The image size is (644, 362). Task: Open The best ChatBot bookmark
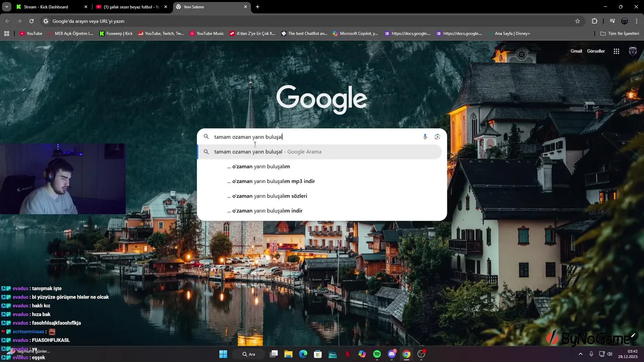click(304, 34)
